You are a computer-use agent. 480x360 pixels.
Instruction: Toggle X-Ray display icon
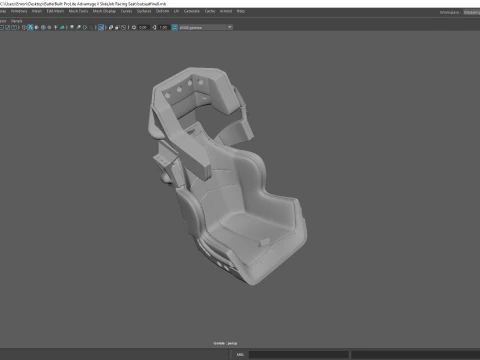click(x=111, y=27)
